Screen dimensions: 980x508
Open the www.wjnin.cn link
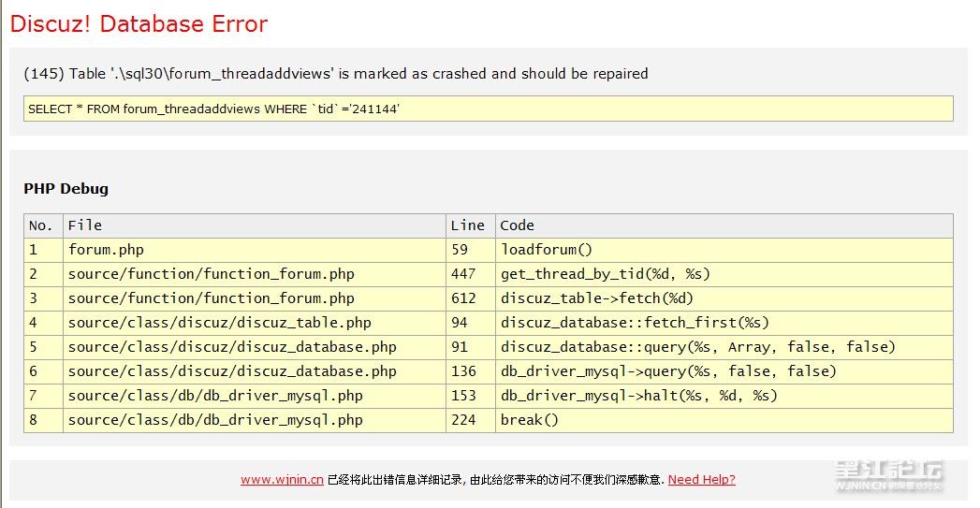[282, 479]
